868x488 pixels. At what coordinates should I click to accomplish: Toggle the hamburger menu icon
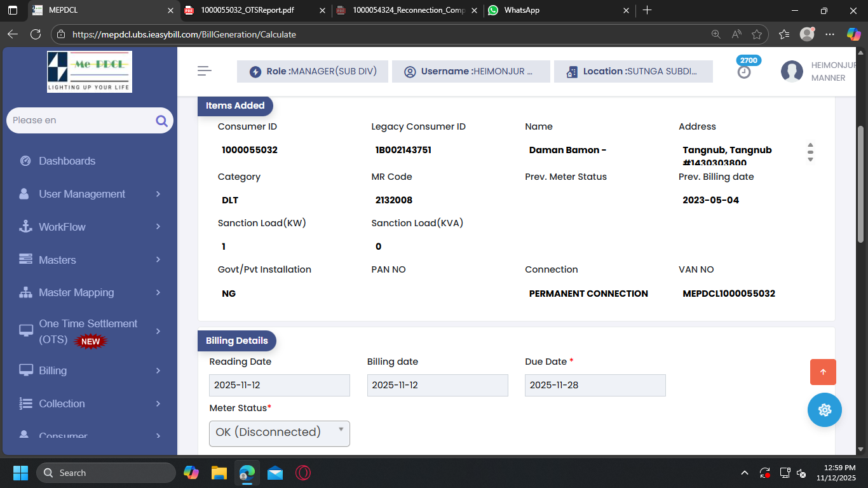205,71
